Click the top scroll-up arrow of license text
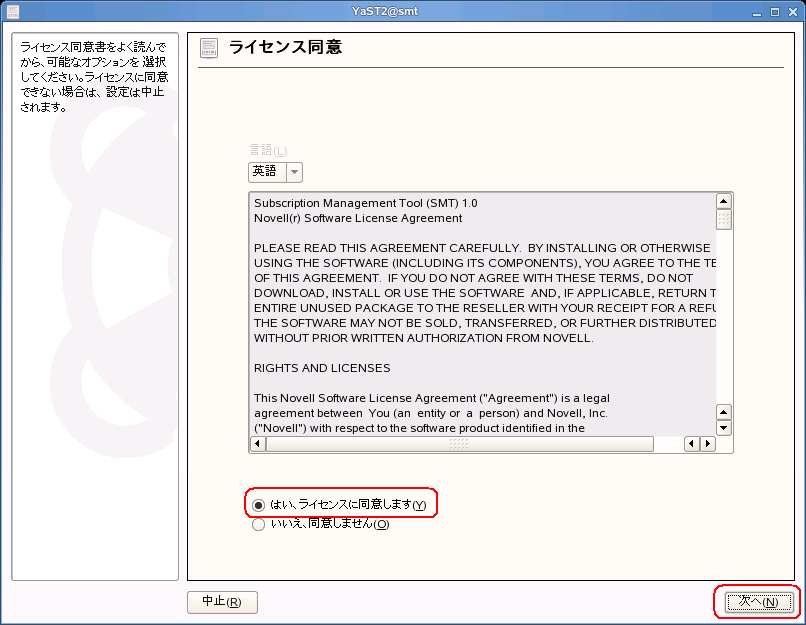Screen dimensions: 806x625 pos(724,201)
